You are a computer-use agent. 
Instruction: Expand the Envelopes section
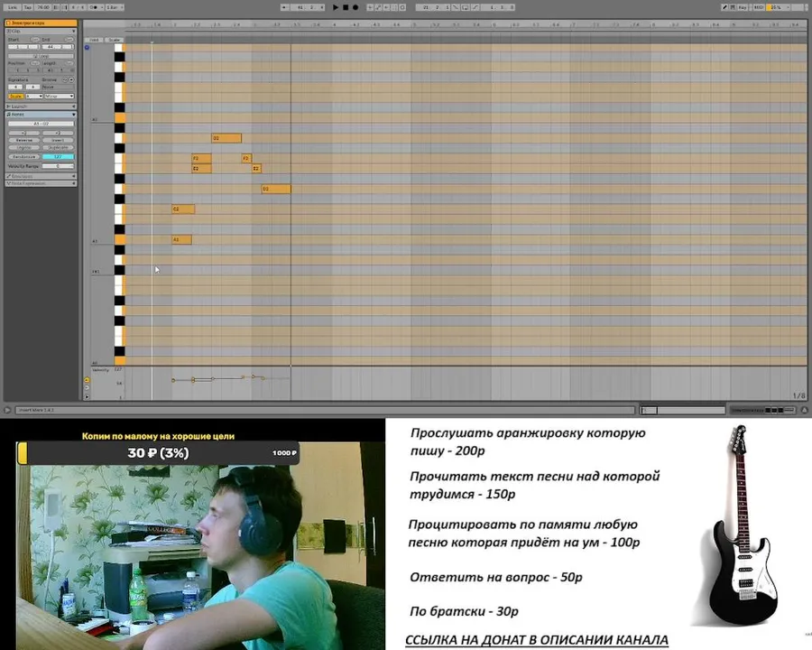74,176
